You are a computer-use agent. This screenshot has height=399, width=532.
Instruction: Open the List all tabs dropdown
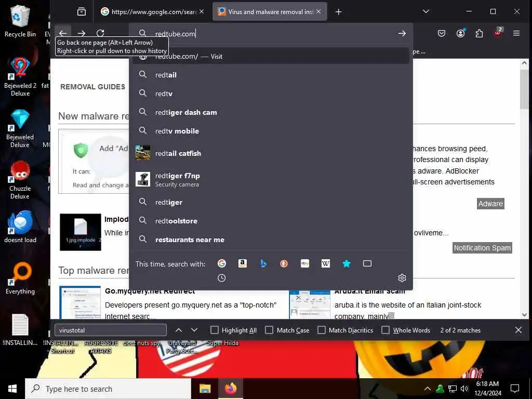426,12
